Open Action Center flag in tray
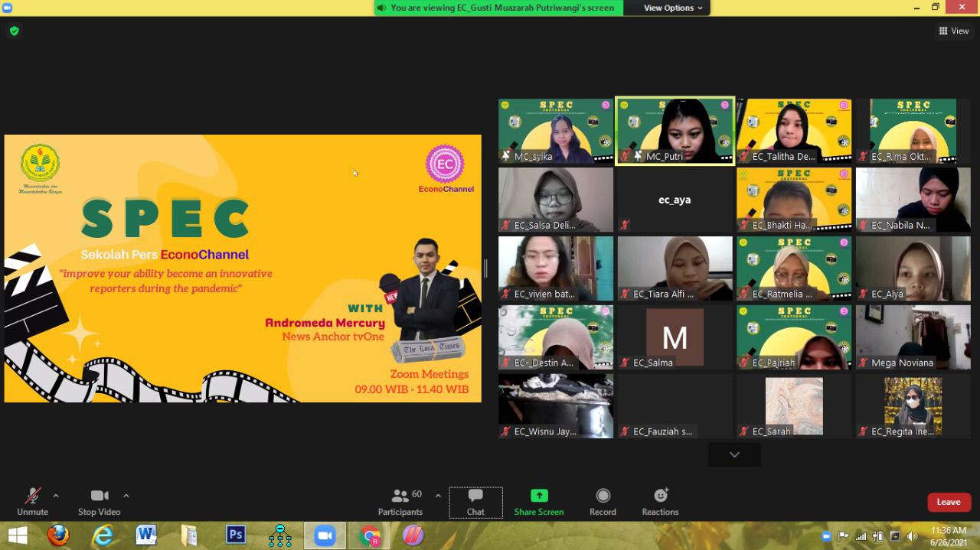Screen dimensions: 980x550 [x=843, y=536]
